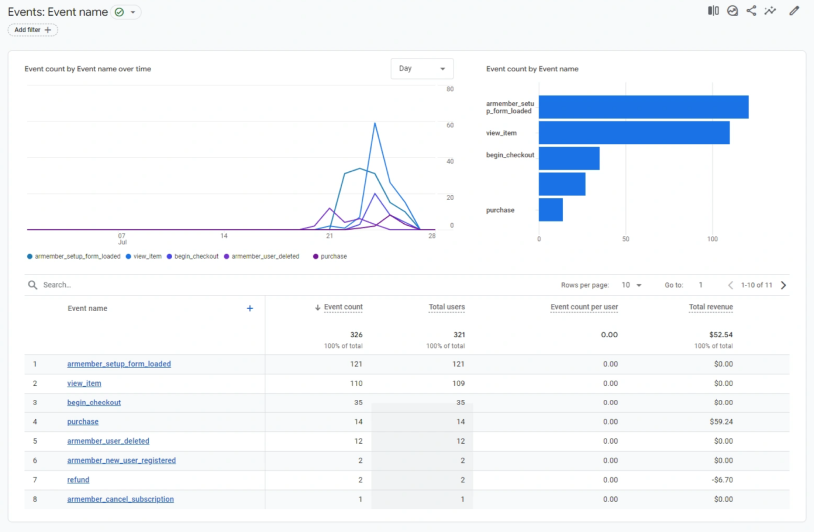Toggle armember_setup_form_loaded legend entry
Screen dimensions: 814x532
pos(74,256)
